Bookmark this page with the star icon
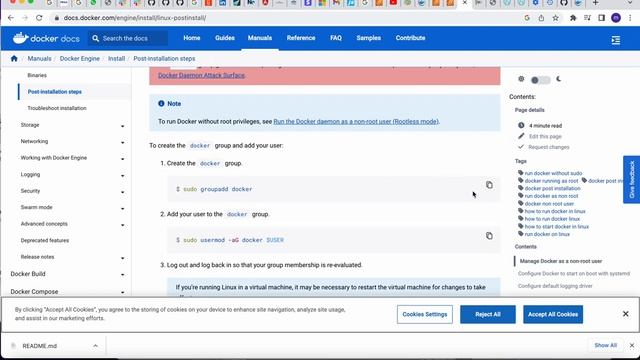The height and width of the screenshot is (360, 640). click(556, 18)
